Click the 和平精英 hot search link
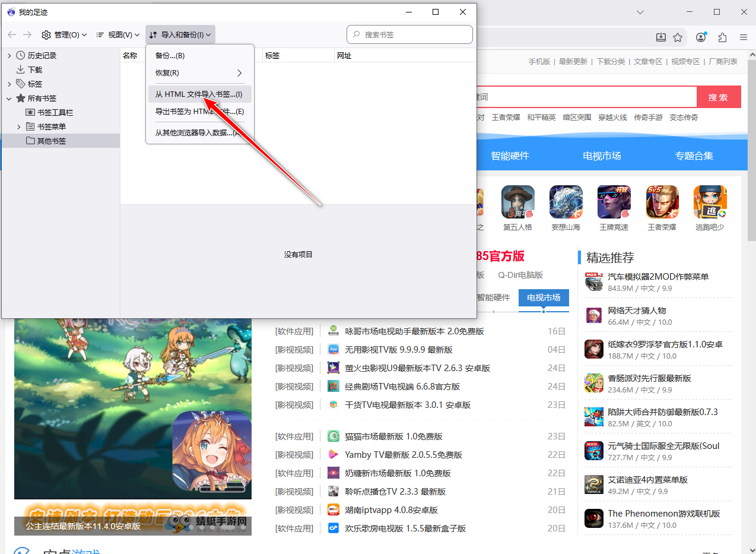The height and width of the screenshot is (554, 756). [541, 118]
